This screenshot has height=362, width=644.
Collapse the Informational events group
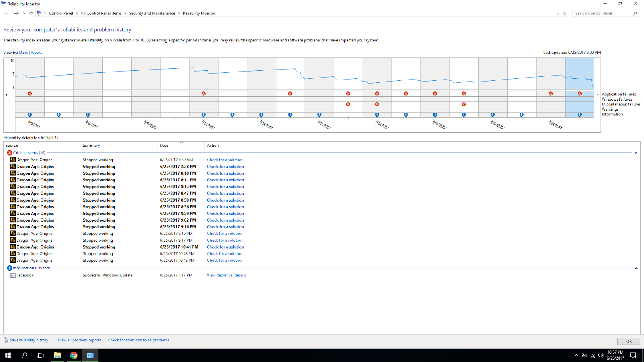click(x=636, y=268)
